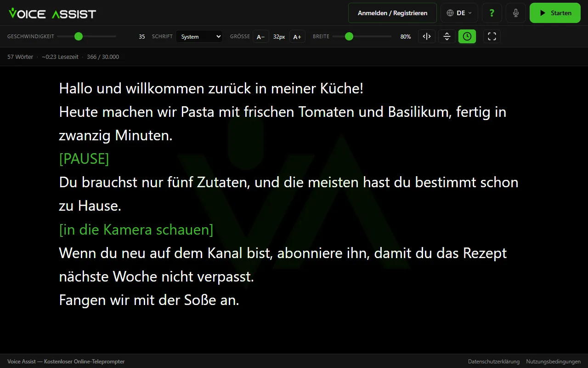Decrease font size with A− button

[261, 37]
